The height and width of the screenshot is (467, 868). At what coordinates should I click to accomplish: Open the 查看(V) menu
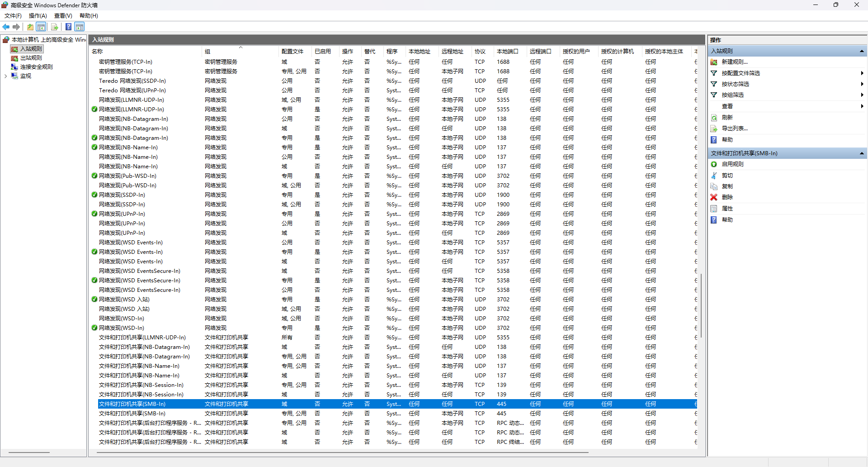pyautogui.click(x=63, y=16)
